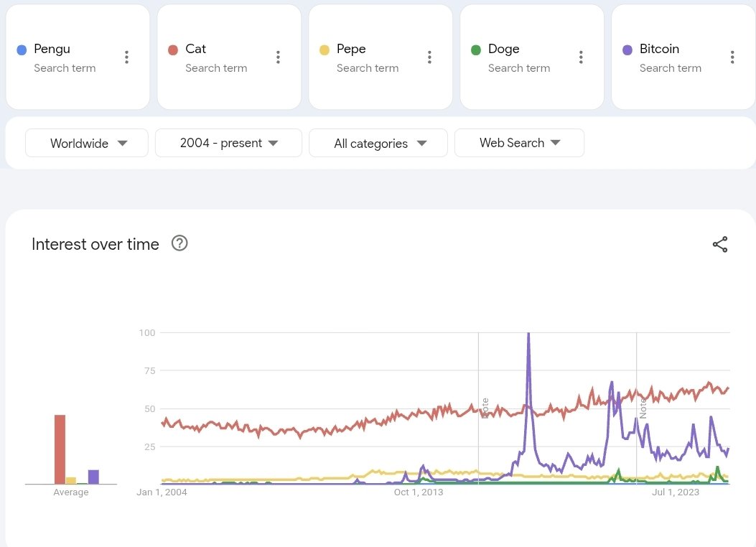
Task: Expand the Web Search type dropdown
Action: click(x=519, y=143)
